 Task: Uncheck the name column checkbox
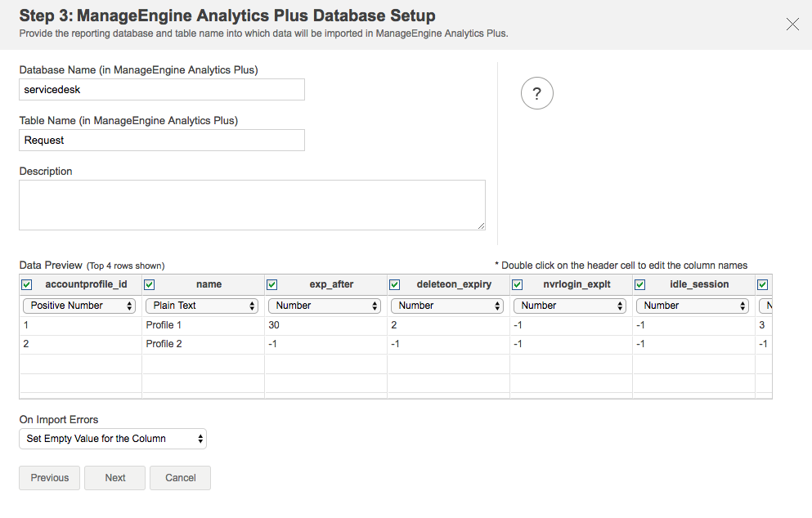coord(149,284)
